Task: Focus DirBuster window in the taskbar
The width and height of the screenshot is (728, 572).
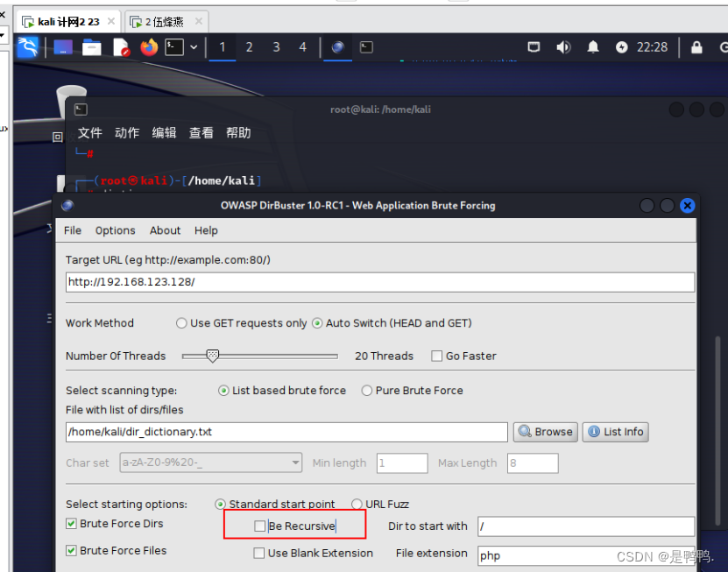Action: tap(338, 47)
